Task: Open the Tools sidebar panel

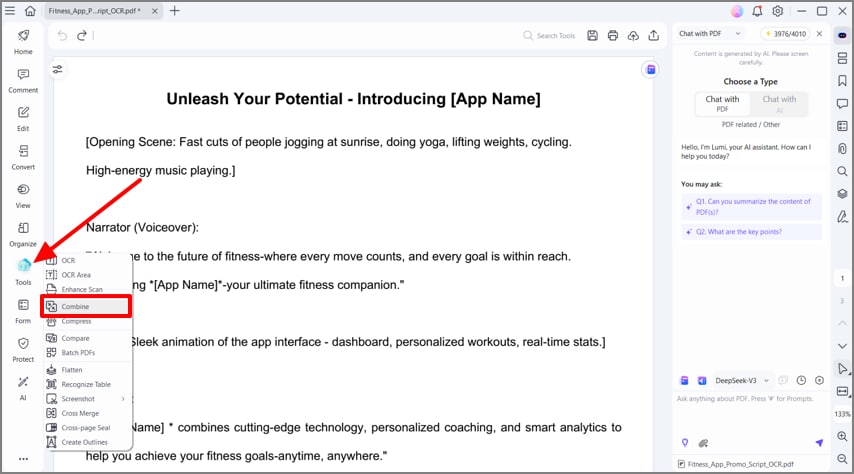Action: 23,270
